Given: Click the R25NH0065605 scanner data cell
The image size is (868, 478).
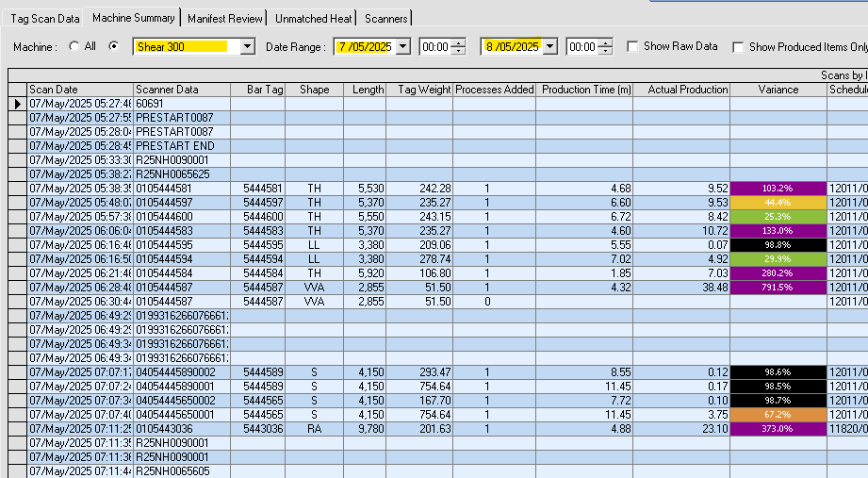Looking at the screenshot, I should coord(182,471).
